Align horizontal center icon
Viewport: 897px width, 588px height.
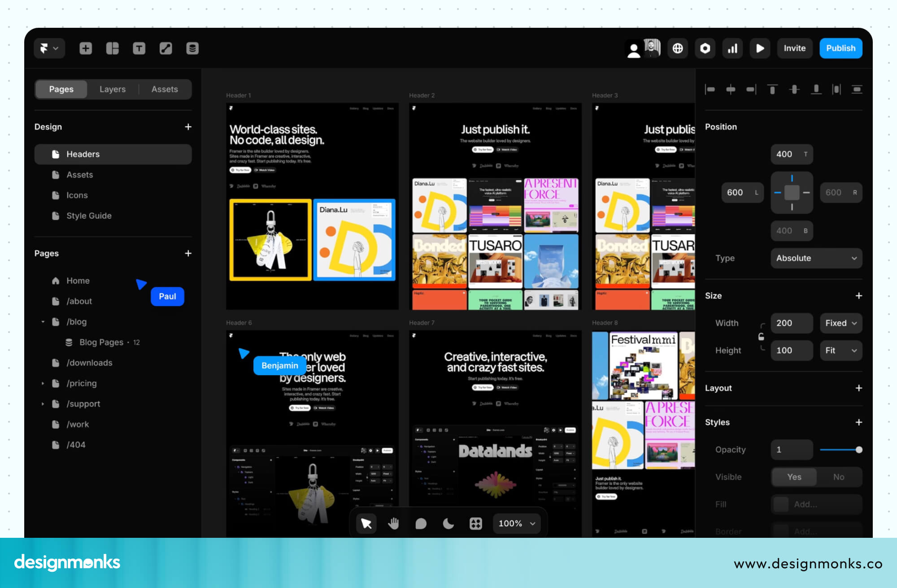pos(731,90)
